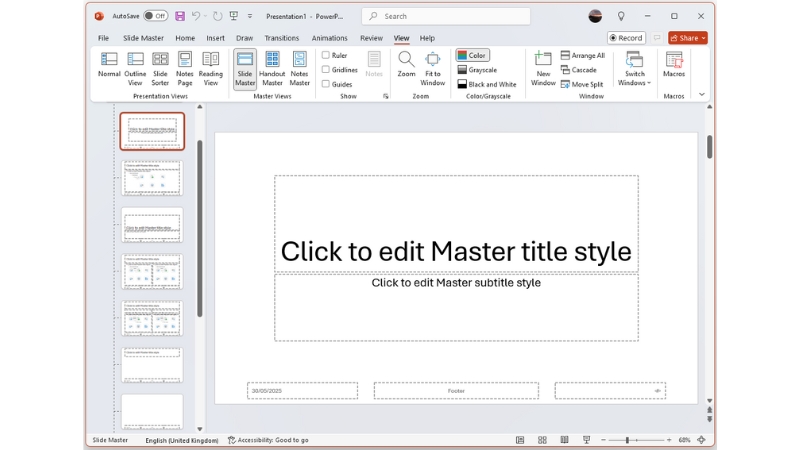This screenshot has height=450, width=800.
Task: Click the lightbulb ideas icon in title bar
Action: (621, 16)
